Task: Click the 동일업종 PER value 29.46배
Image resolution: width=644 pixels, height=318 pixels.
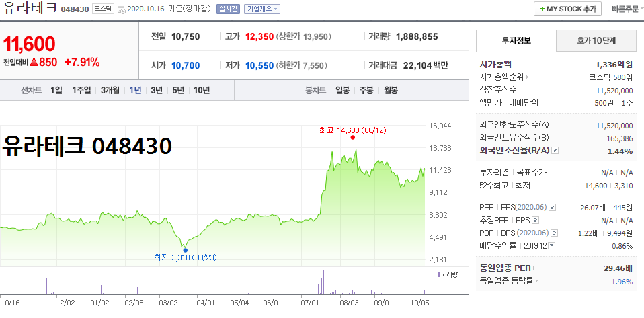Action: click(618, 269)
